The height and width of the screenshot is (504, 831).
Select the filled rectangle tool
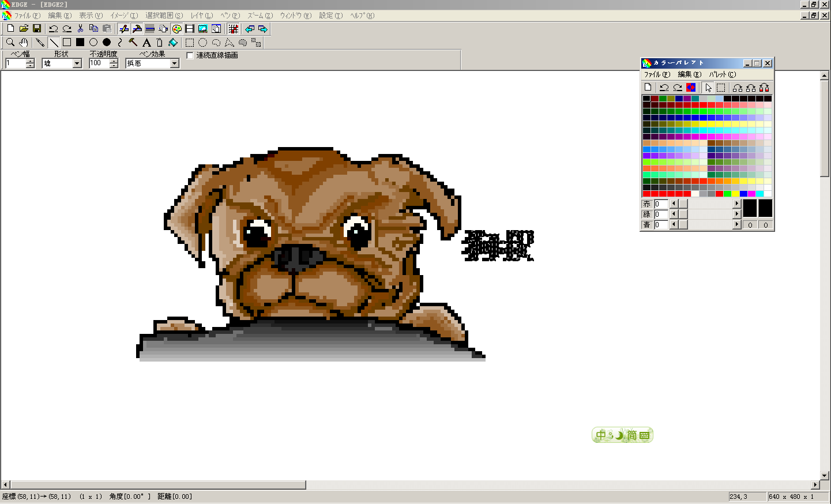[x=80, y=42]
